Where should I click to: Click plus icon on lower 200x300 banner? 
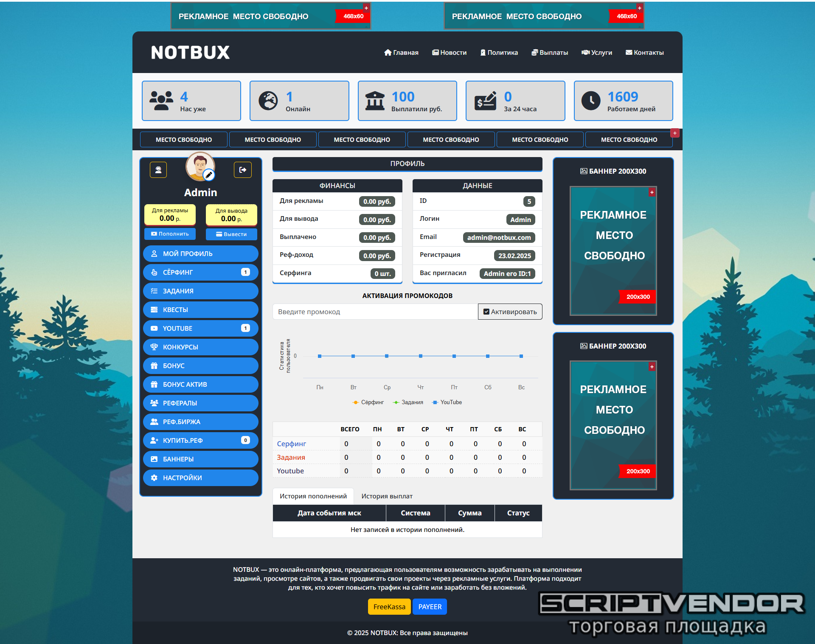(x=652, y=367)
